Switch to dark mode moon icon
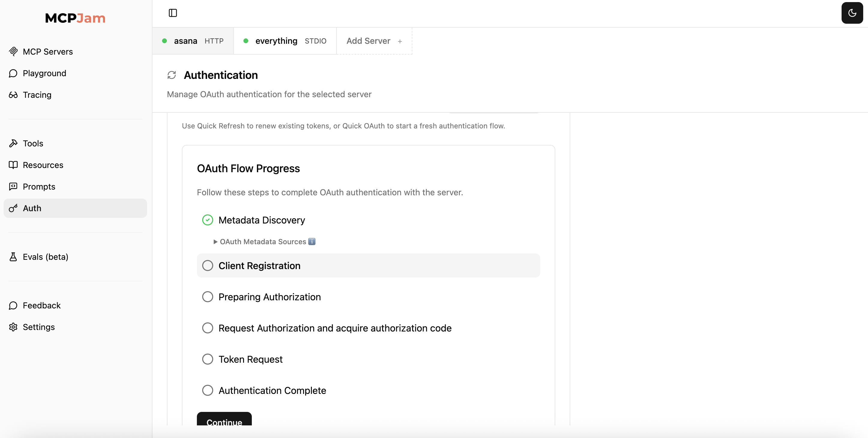This screenshot has width=868, height=438. [x=852, y=13]
